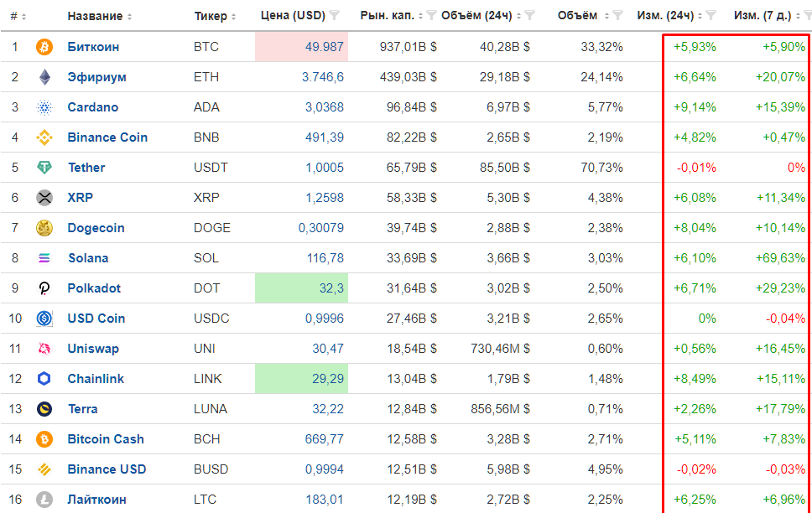Image resolution: width=812 pixels, height=513 pixels.
Task: Open the Binance Coin link
Action: click(107, 137)
